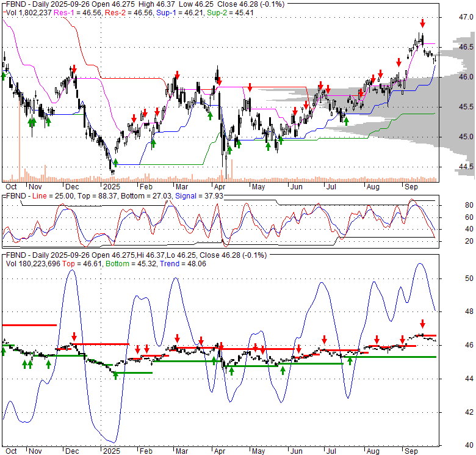
Task: Select the 2025 label on the price chart's time axis
Action: (x=112, y=187)
